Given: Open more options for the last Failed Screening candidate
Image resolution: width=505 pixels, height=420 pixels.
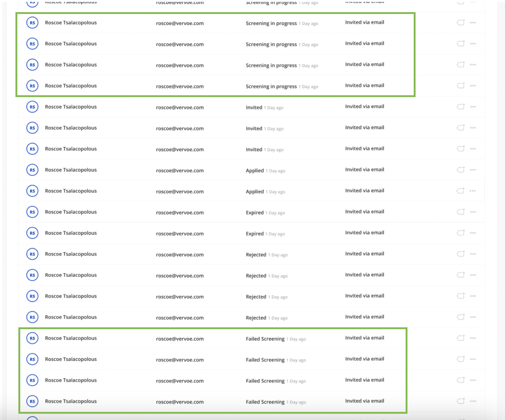Looking at the screenshot, I should [473, 401].
